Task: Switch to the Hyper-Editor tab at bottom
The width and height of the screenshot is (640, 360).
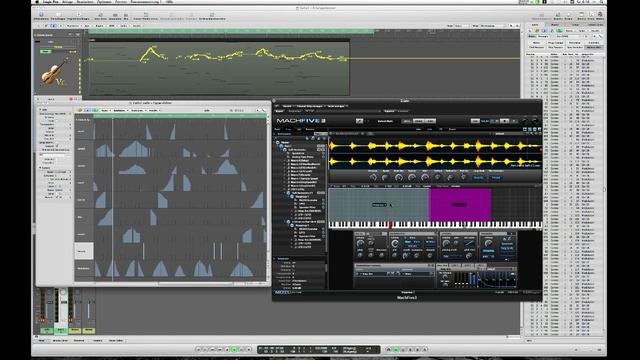Action: point(116,340)
